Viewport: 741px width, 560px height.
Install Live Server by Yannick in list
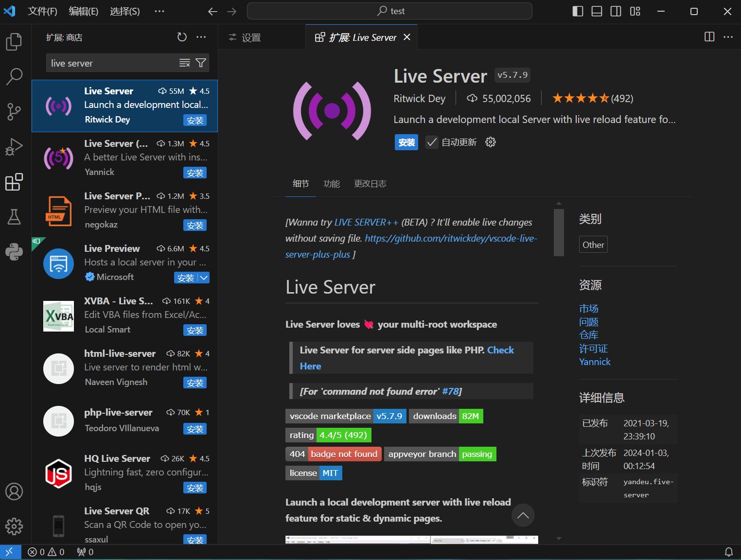coord(195,173)
